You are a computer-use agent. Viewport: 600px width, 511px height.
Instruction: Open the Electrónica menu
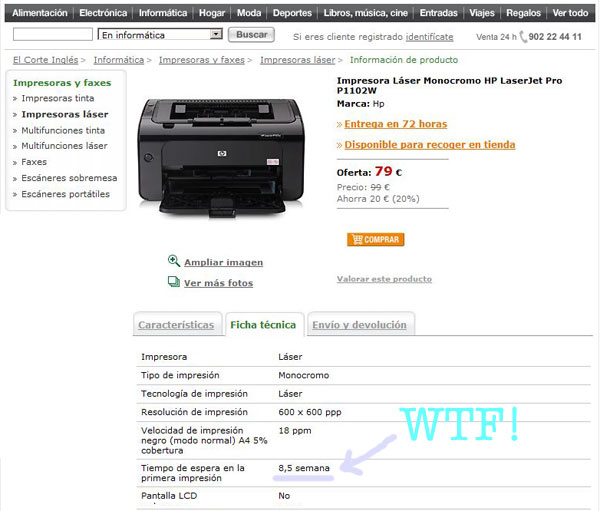pyautogui.click(x=103, y=13)
